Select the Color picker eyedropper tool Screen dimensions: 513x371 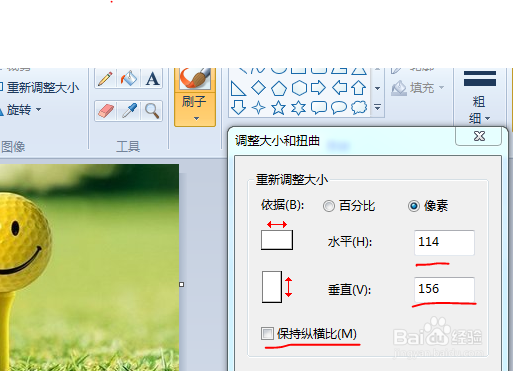tap(129, 111)
